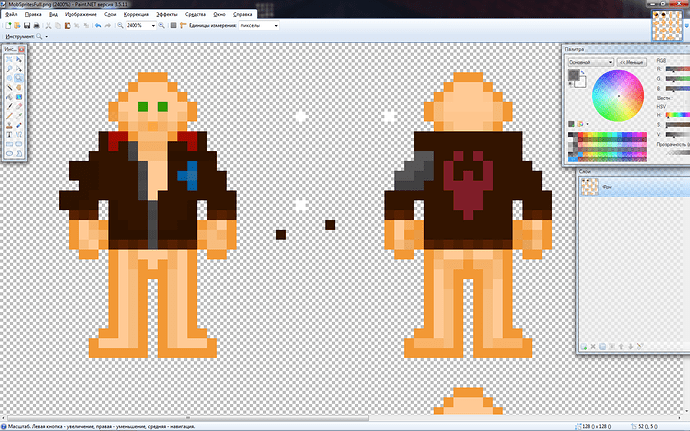The image size is (690, 431).
Task: Zoom out using the minus magnifier
Action: (x=120, y=26)
